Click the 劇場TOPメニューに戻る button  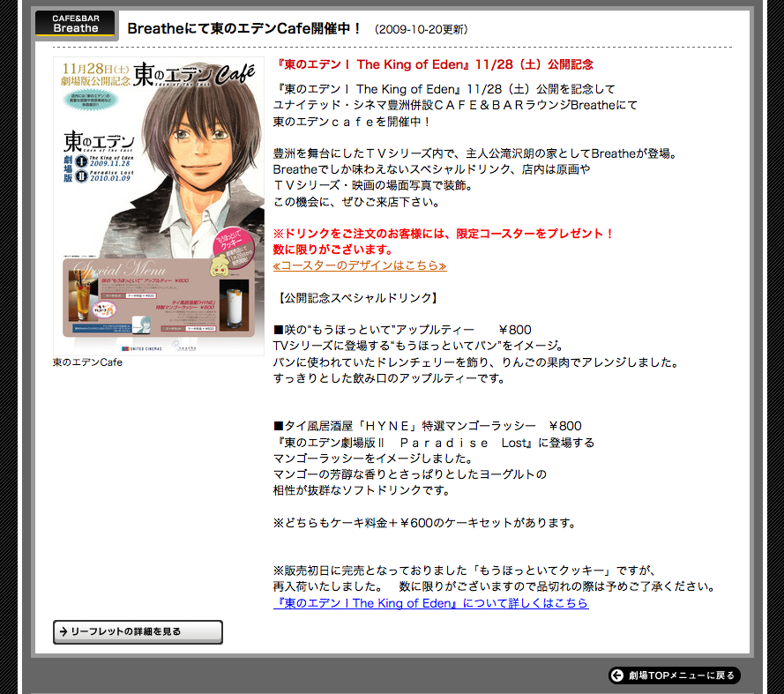[x=674, y=675]
